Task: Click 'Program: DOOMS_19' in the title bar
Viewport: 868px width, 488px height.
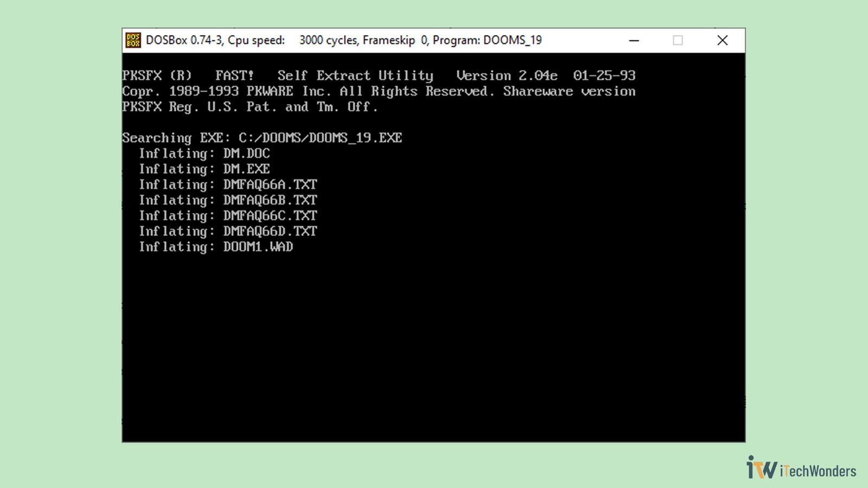Action: point(487,40)
